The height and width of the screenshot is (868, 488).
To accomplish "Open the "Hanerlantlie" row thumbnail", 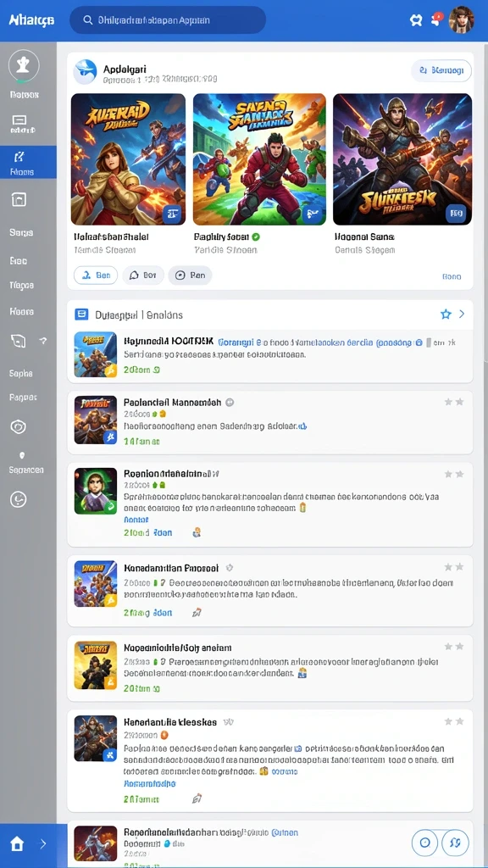I will (96, 738).
